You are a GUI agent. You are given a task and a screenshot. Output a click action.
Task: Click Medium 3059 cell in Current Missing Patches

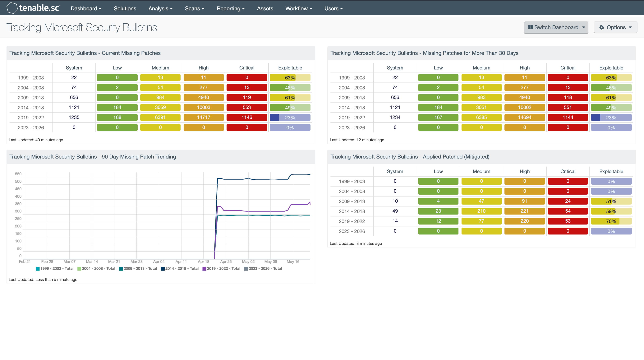click(x=160, y=107)
